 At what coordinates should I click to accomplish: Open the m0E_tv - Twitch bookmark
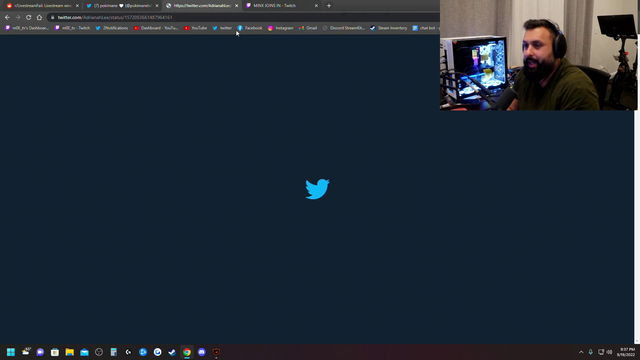(x=72, y=28)
